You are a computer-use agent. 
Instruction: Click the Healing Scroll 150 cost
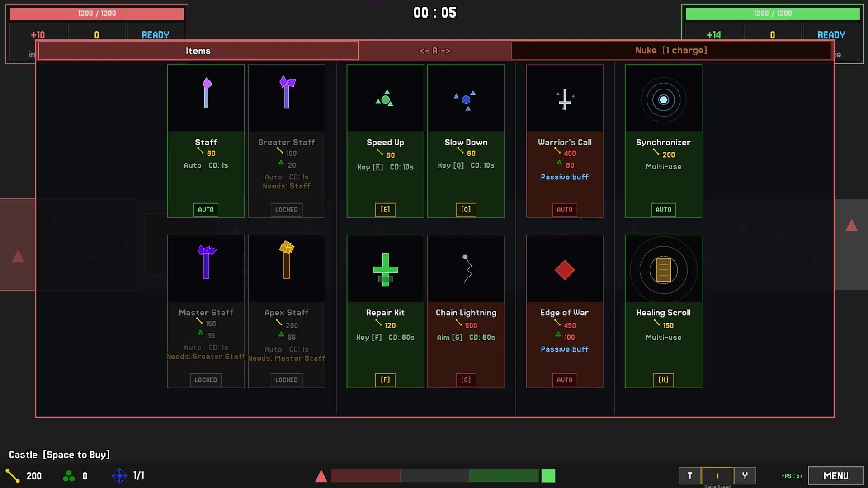pos(668,325)
